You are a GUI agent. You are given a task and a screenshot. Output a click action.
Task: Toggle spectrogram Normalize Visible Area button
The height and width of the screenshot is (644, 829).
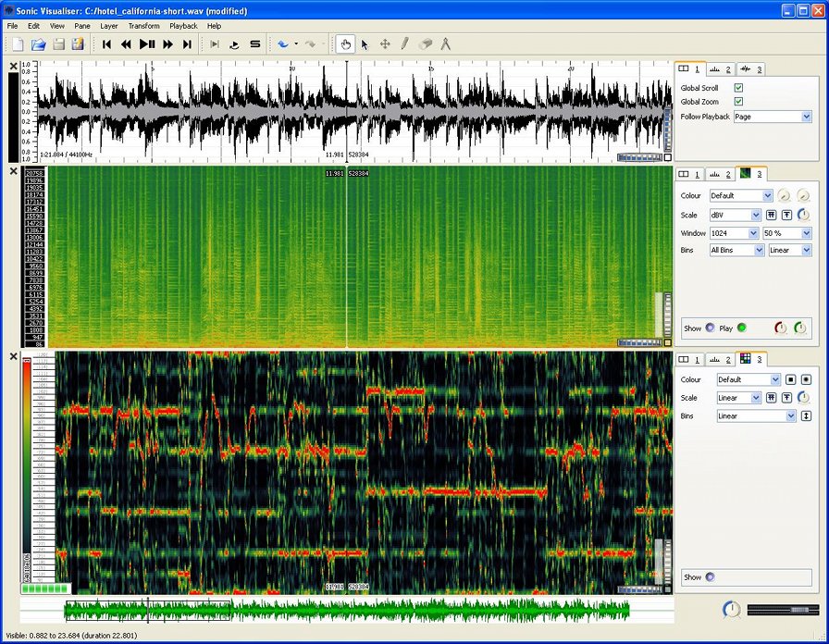click(x=786, y=216)
